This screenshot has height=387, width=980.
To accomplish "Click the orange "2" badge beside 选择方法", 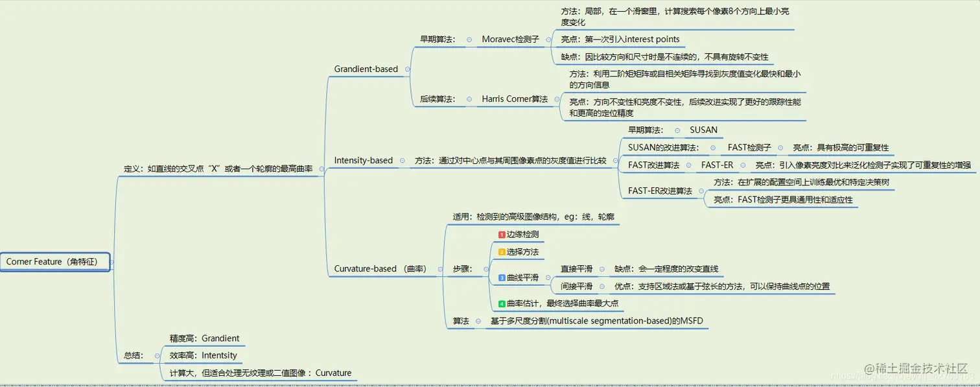I will click(501, 252).
